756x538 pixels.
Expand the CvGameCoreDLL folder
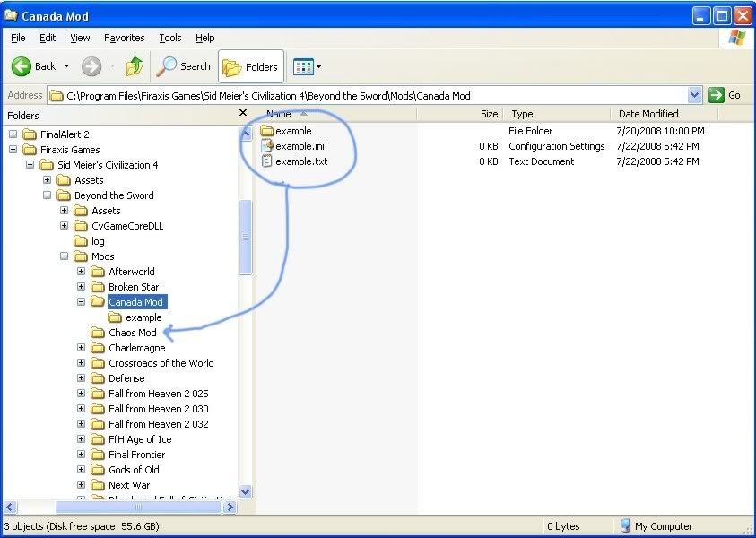[65, 226]
